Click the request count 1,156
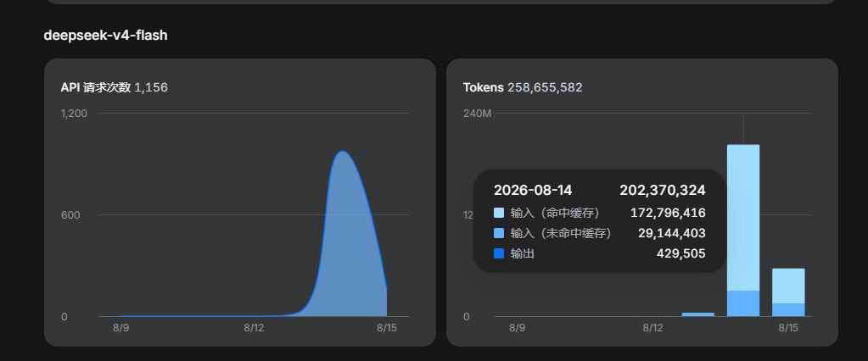The height and width of the screenshot is (361, 868). (151, 87)
